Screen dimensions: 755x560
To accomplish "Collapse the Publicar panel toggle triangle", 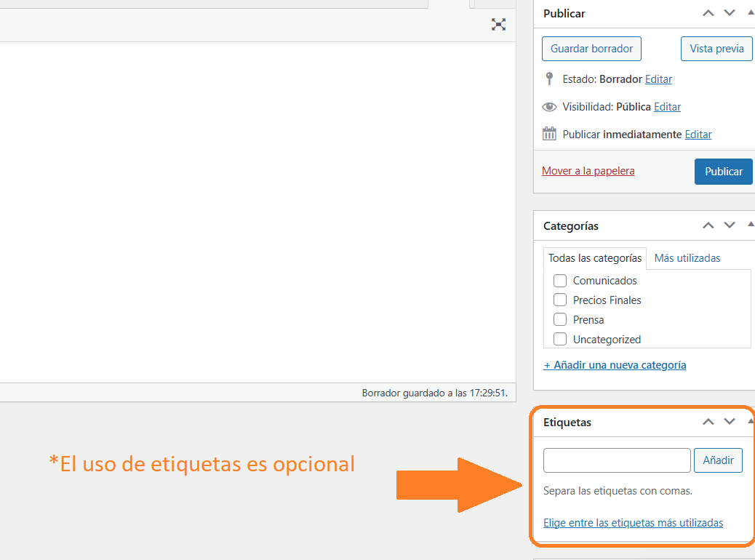I will click(x=751, y=13).
